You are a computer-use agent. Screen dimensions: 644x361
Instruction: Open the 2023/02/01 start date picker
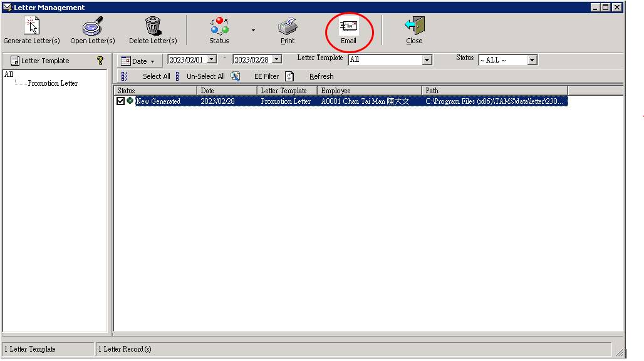pyautogui.click(x=212, y=59)
